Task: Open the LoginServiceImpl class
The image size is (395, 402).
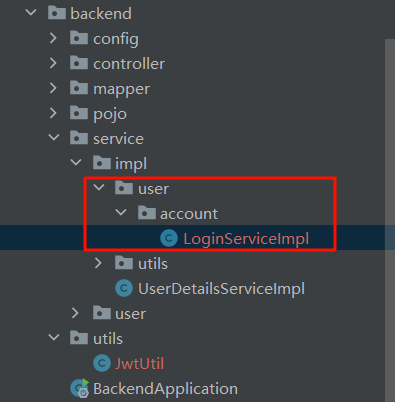Action: 246,239
